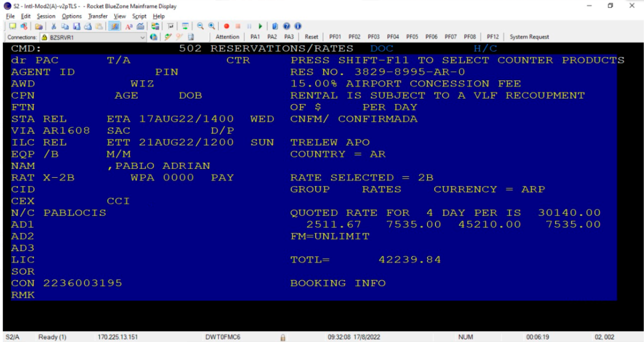Screen dimensions: 644x342
Task: Open the Transfer menu
Action: [98, 16]
